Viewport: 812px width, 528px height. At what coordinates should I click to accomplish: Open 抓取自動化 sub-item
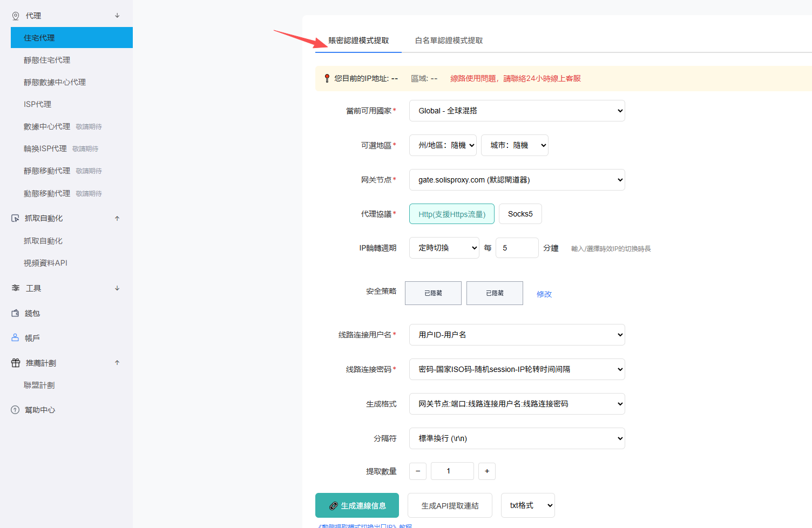click(x=43, y=241)
